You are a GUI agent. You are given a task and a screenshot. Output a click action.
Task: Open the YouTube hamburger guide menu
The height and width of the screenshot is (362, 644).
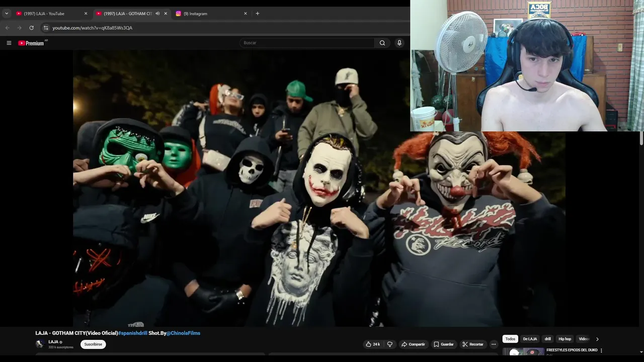(x=9, y=43)
